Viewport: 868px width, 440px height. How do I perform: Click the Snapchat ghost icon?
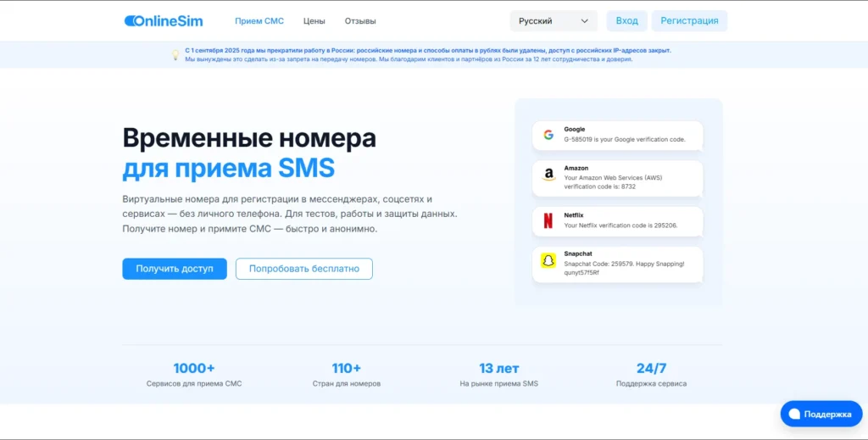coord(548,260)
